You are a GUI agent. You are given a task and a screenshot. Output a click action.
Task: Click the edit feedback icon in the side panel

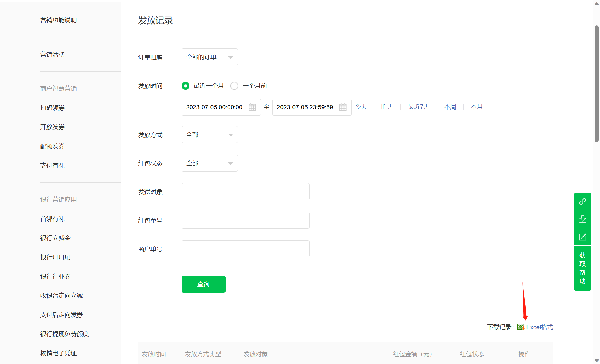click(582, 237)
